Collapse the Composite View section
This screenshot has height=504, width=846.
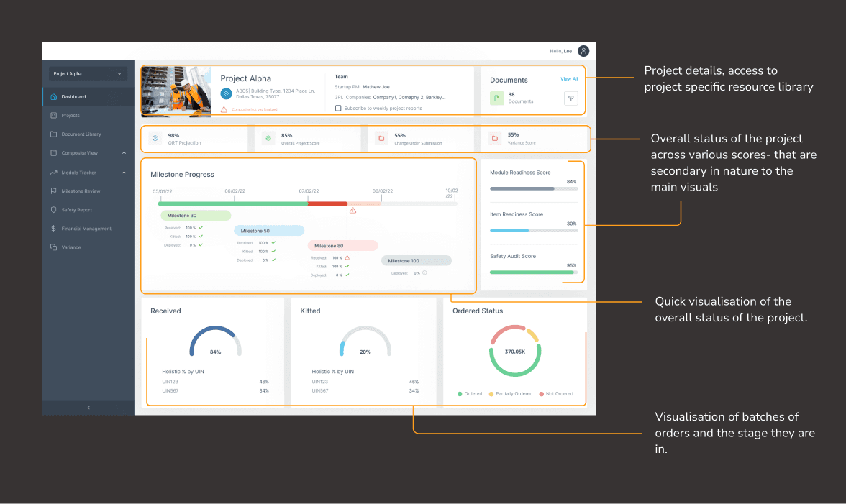click(124, 152)
